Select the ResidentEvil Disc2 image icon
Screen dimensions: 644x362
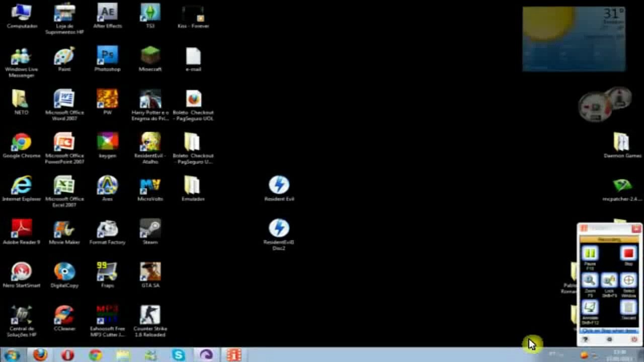pyautogui.click(x=279, y=234)
